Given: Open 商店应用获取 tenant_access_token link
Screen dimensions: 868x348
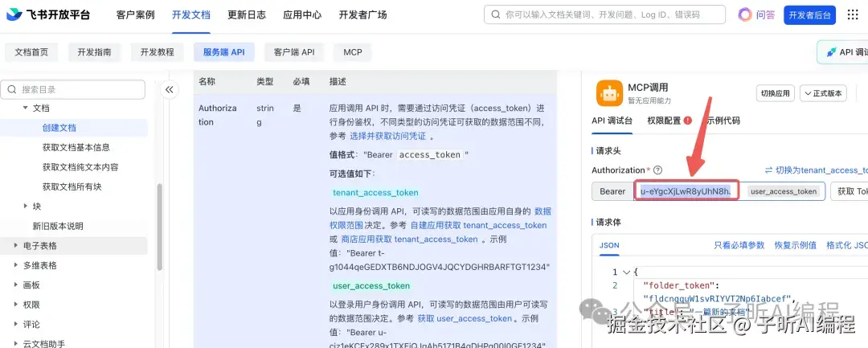Looking at the screenshot, I should coord(408,240).
